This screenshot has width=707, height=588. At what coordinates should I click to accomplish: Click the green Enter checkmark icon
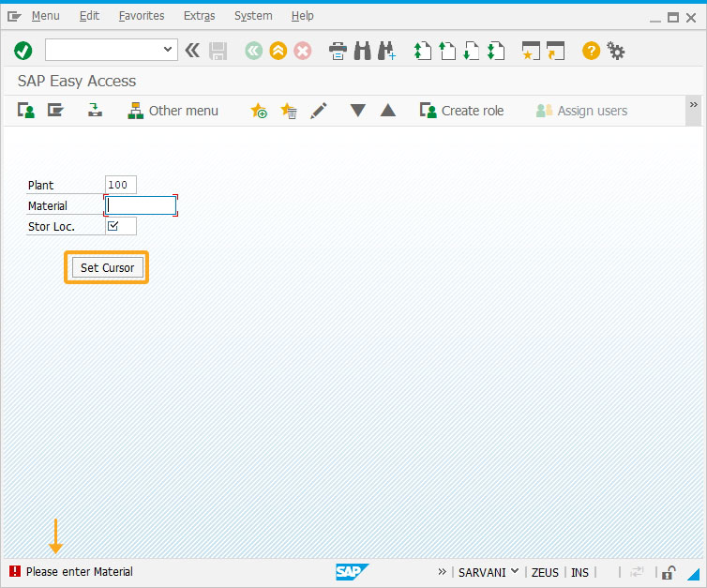[23, 51]
